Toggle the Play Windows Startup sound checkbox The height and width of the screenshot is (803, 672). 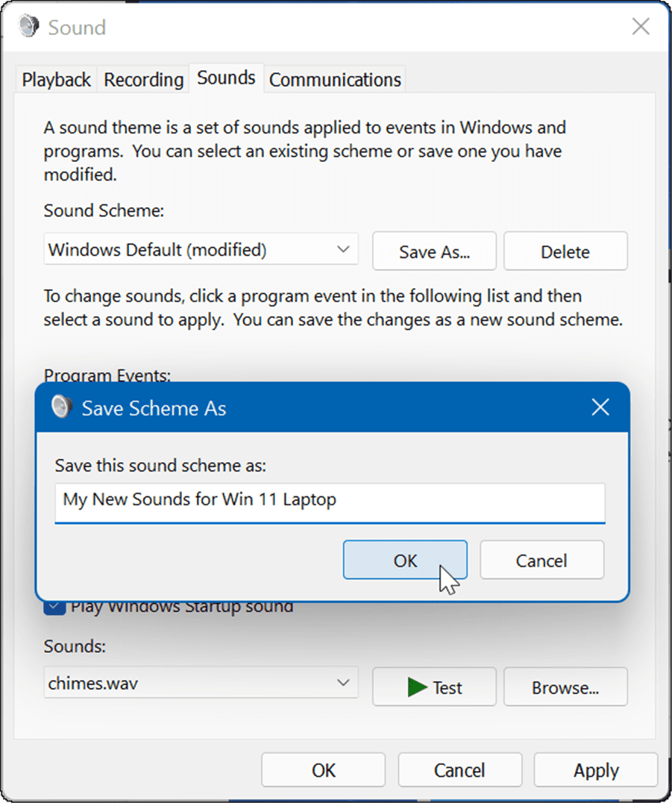[x=54, y=606]
